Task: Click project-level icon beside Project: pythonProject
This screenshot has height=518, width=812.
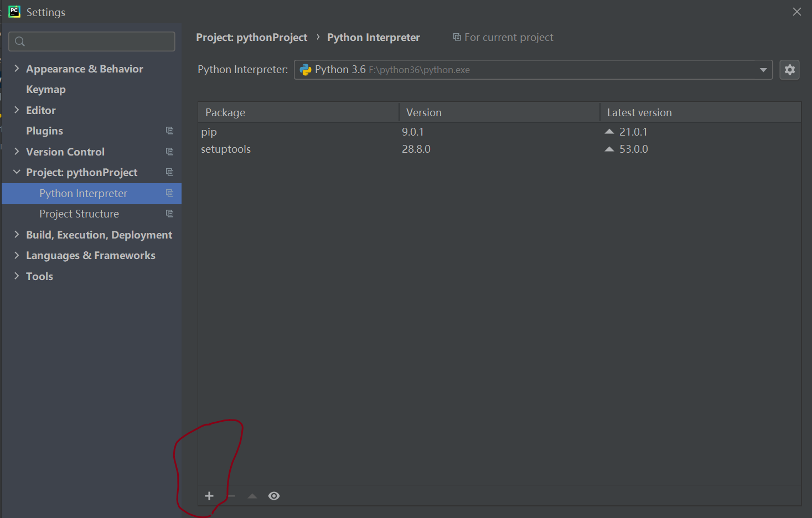Action: pos(170,172)
